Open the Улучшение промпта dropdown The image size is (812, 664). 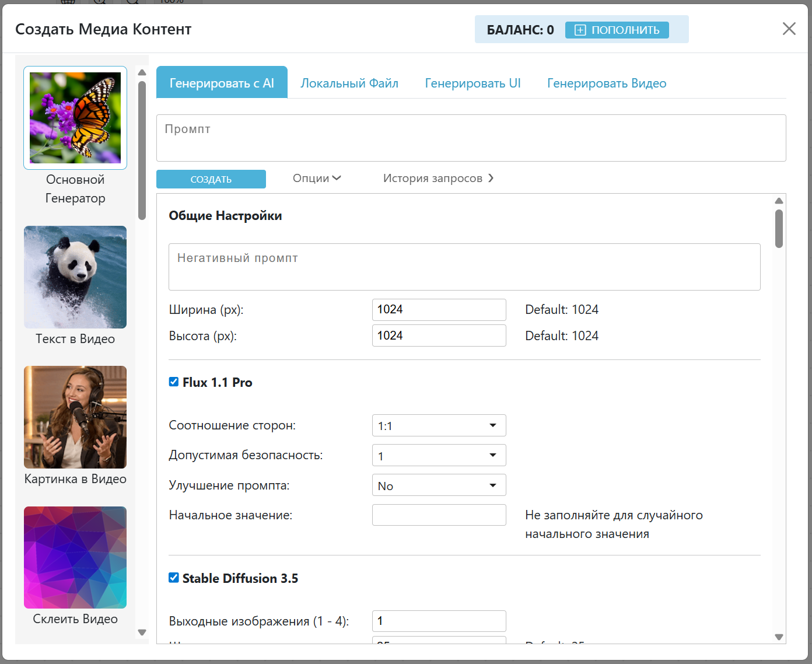(x=439, y=485)
